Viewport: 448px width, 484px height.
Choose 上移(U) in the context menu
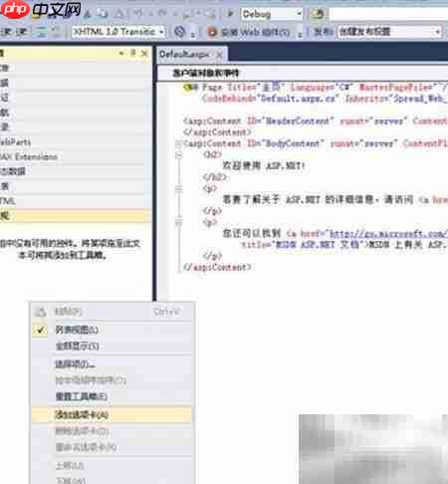(x=112, y=466)
